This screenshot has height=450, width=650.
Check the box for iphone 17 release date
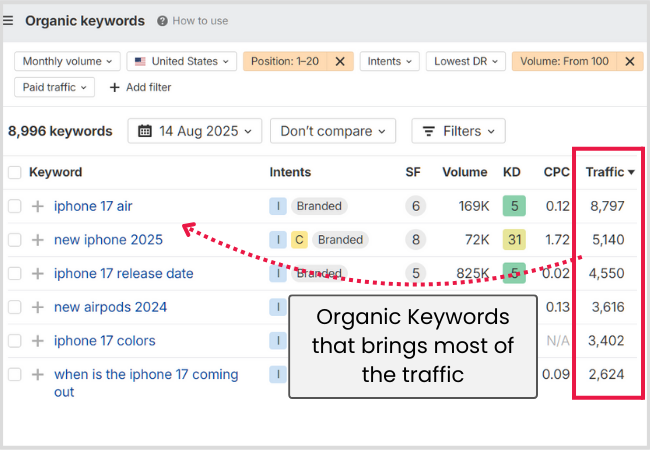coord(15,273)
